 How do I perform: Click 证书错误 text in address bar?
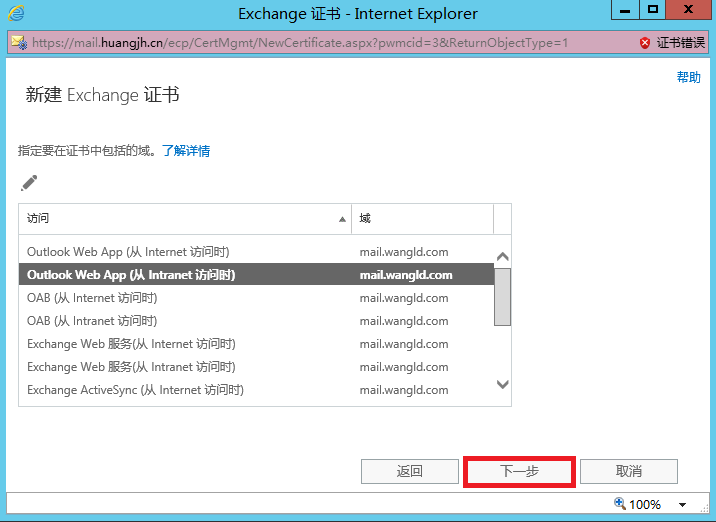tap(681, 43)
